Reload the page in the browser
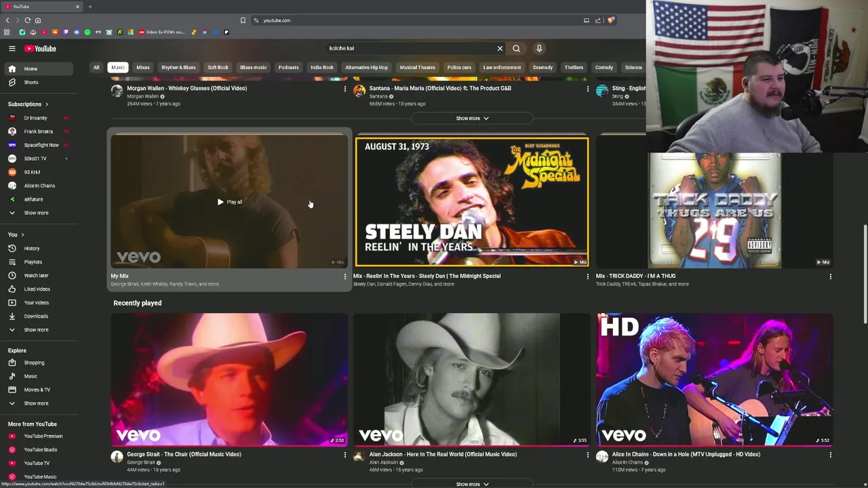 (28, 20)
